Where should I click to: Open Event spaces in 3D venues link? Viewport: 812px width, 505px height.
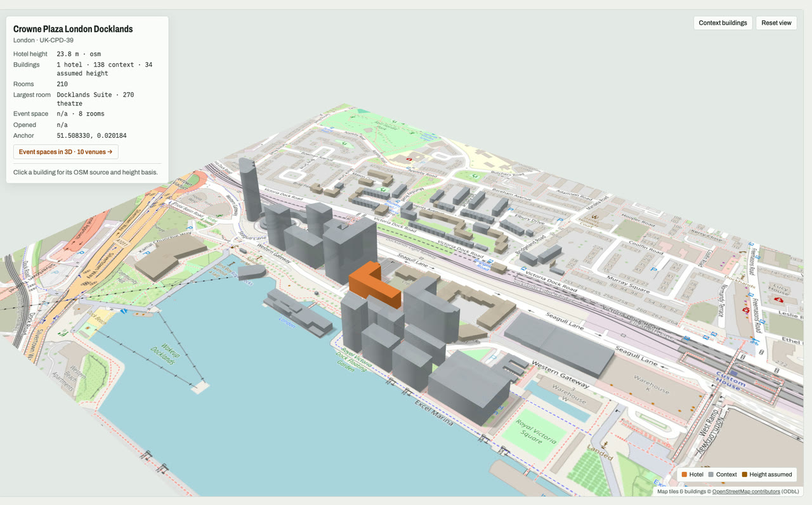65,152
